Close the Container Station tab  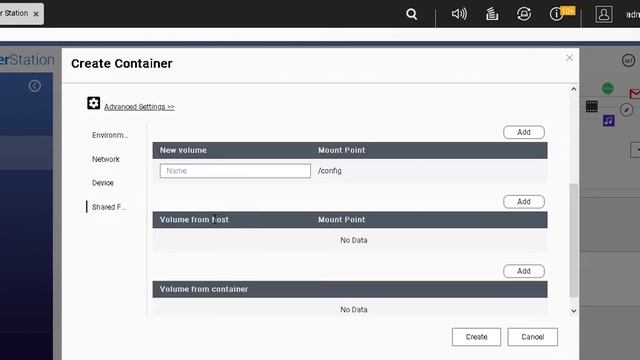click(x=36, y=14)
